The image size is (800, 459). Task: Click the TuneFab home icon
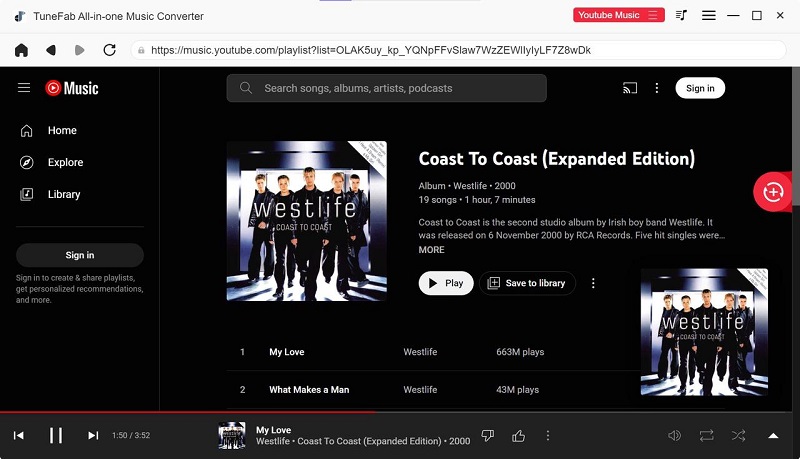pos(21,50)
